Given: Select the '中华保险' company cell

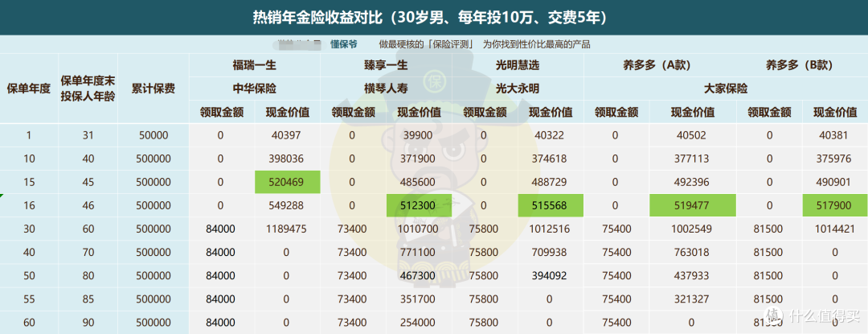Looking at the screenshot, I should pos(254,88).
